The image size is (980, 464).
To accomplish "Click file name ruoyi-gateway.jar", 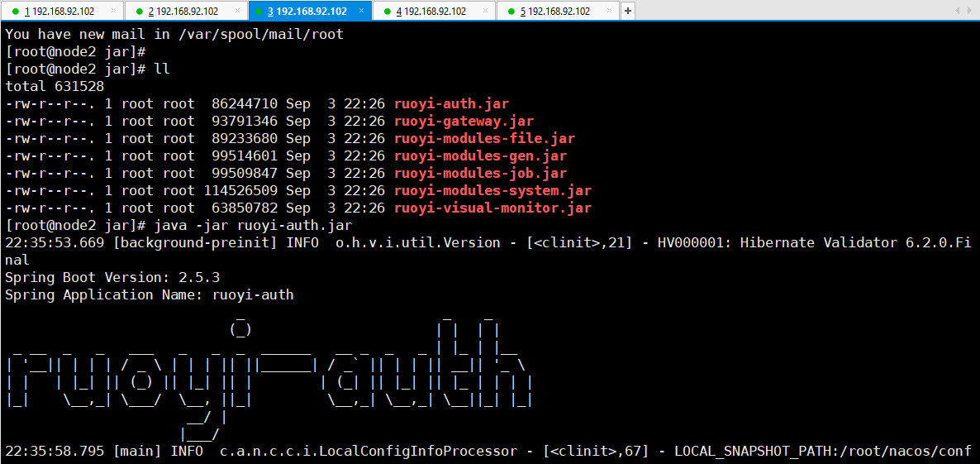I will coord(464,121).
